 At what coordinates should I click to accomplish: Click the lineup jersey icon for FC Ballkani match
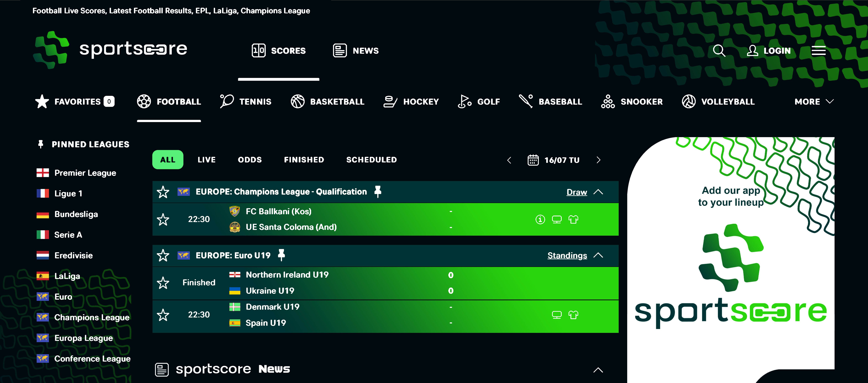pos(573,220)
